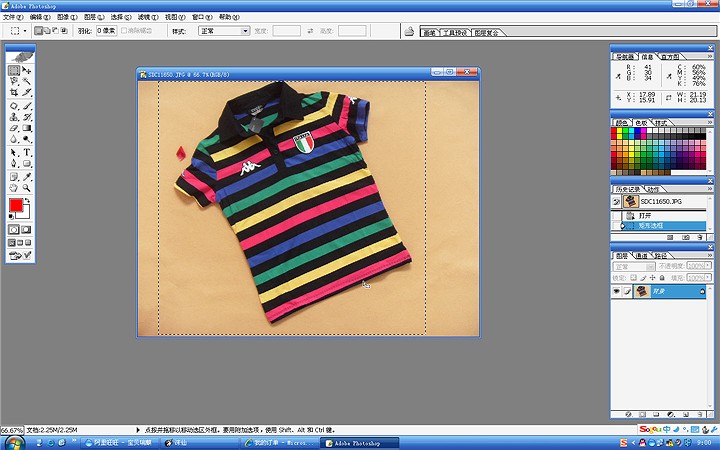Open the Swatches panel flyout menu
The width and height of the screenshot is (720, 450).
point(710,122)
